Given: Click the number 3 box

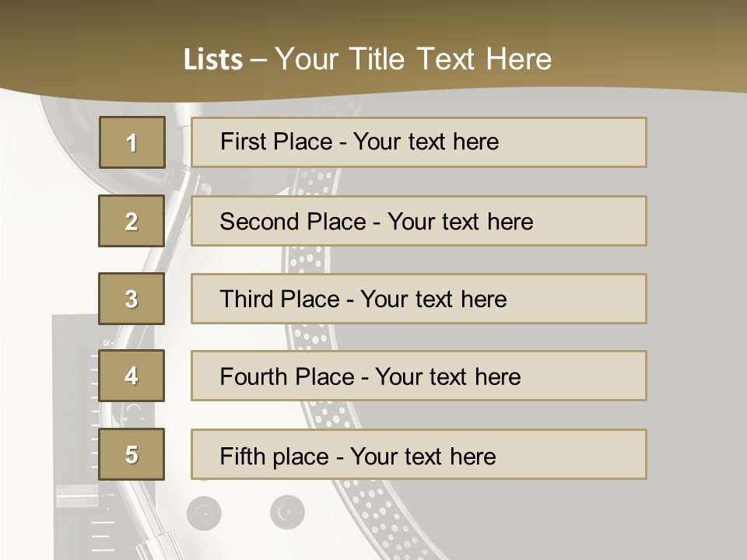Looking at the screenshot, I should click(x=132, y=299).
